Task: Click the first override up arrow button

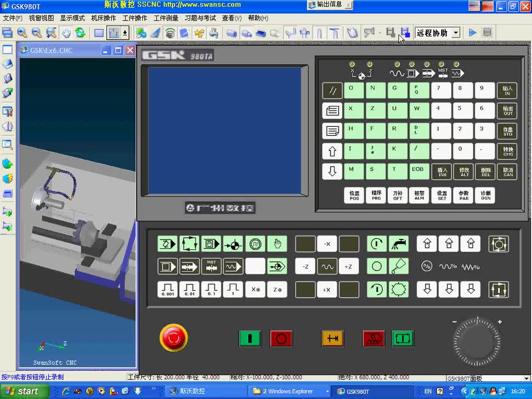Action: click(x=427, y=244)
